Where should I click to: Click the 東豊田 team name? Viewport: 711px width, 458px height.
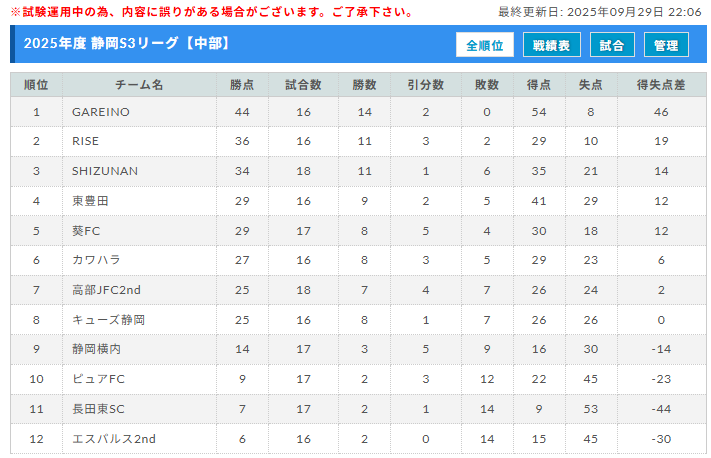90,201
